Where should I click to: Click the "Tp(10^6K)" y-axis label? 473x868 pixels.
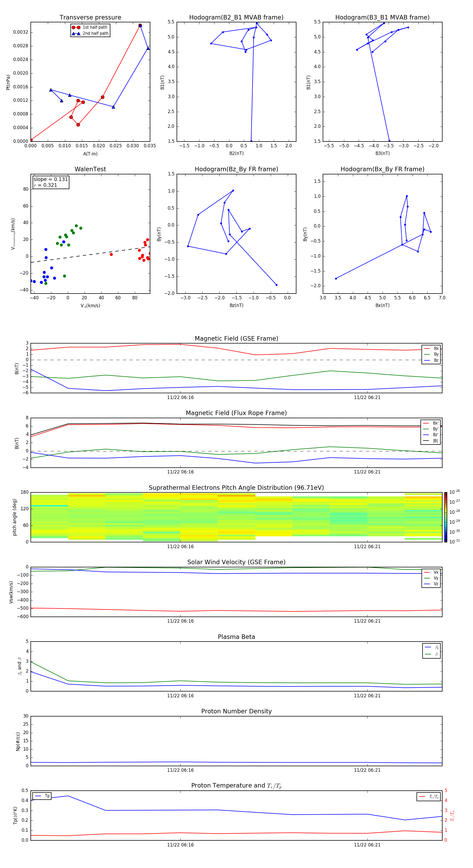15,815
